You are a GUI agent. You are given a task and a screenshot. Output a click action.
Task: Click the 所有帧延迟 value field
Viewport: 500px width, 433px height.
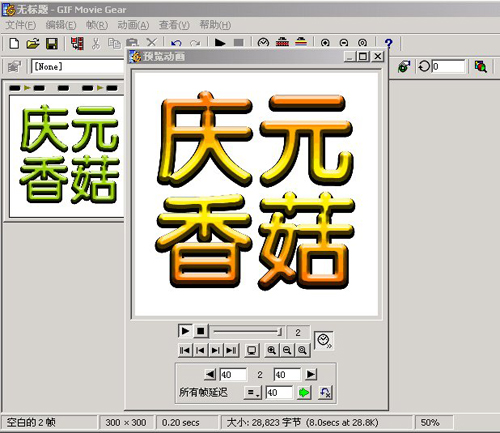(x=279, y=393)
